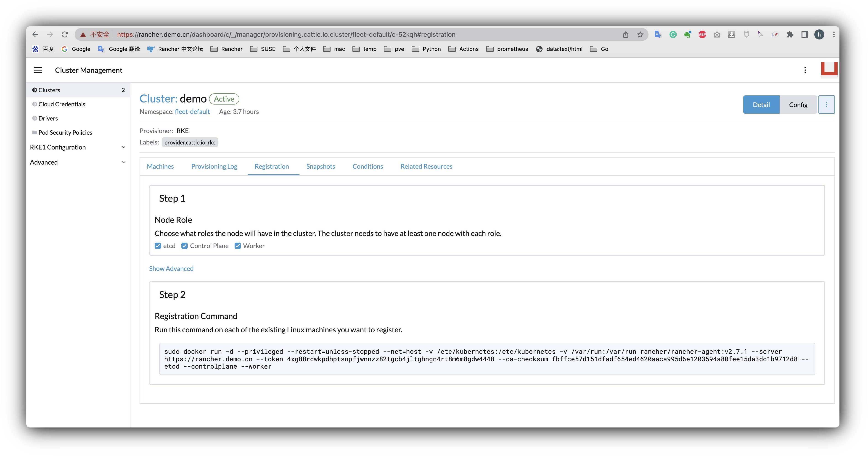The height and width of the screenshot is (456, 868).
Task: Switch to the Config view button
Action: [798, 104]
